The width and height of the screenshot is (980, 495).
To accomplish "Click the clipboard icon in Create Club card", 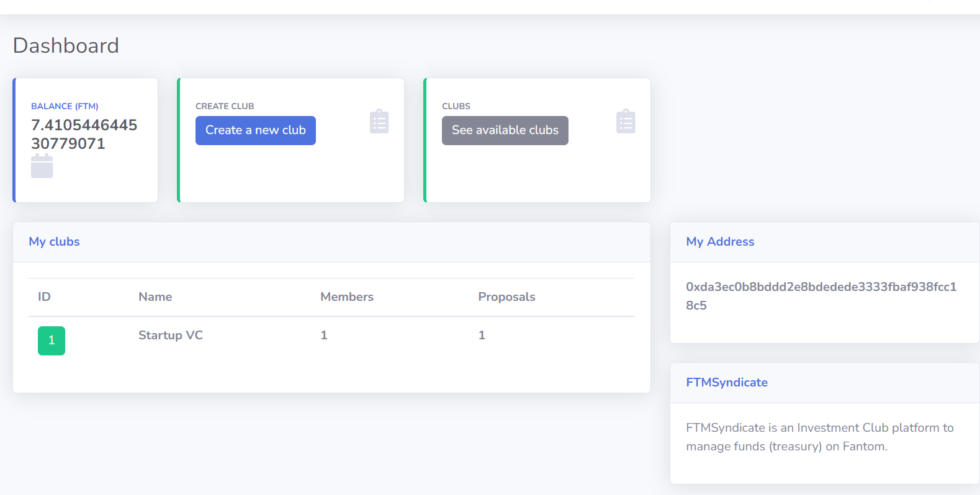I will click(379, 122).
